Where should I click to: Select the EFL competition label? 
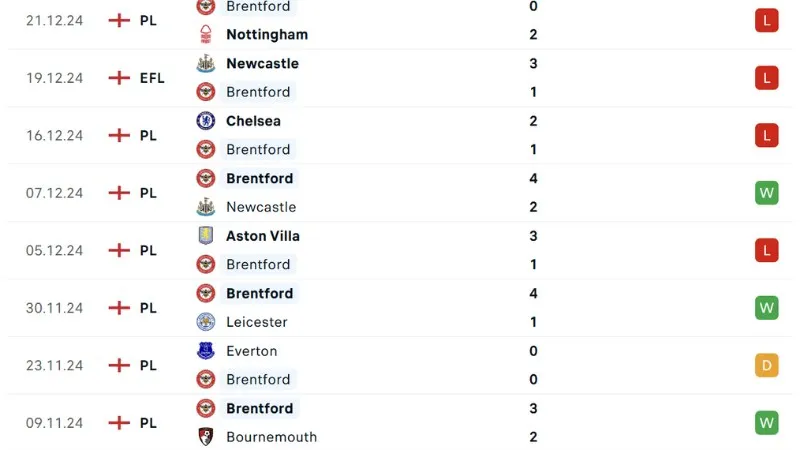pos(152,78)
